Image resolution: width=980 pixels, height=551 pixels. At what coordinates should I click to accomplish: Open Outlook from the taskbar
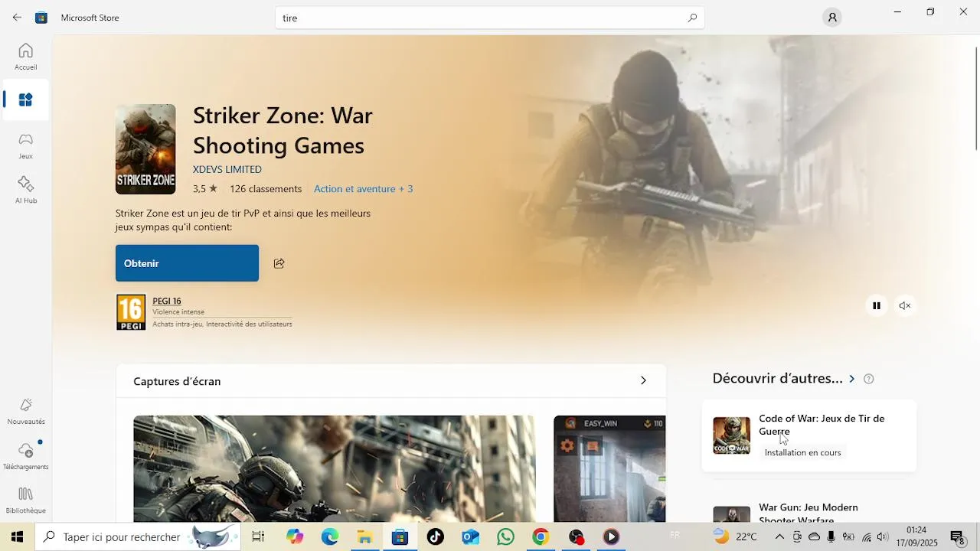click(x=470, y=536)
